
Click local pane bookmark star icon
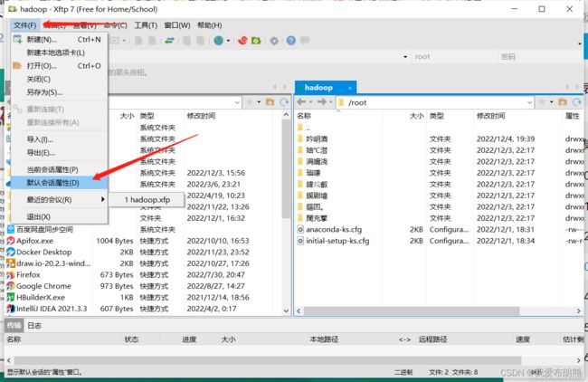[x=250, y=101]
